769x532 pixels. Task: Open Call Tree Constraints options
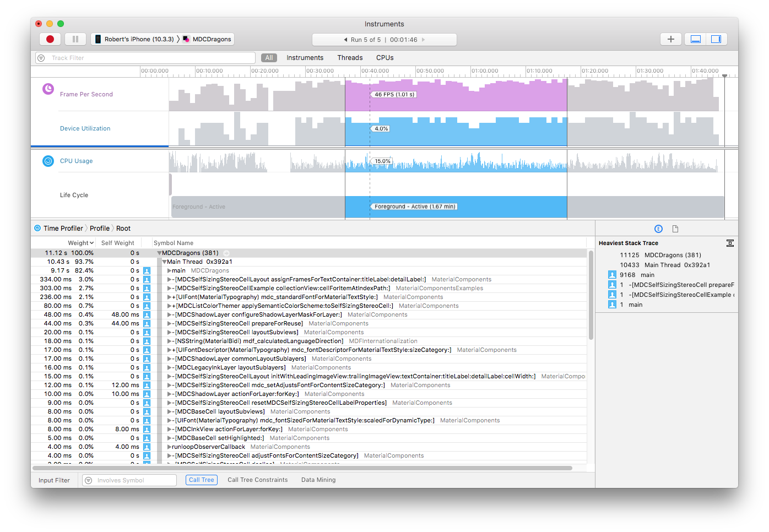(258, 480)
